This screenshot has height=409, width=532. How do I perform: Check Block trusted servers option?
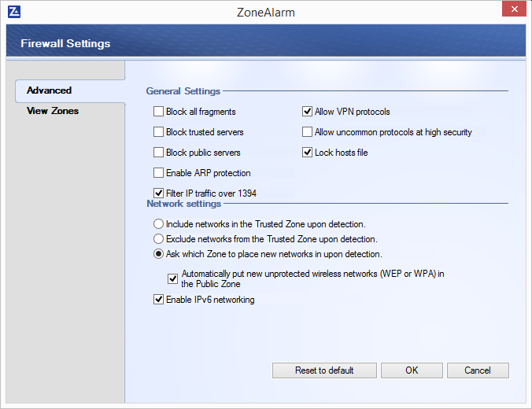tap(159, 132)
